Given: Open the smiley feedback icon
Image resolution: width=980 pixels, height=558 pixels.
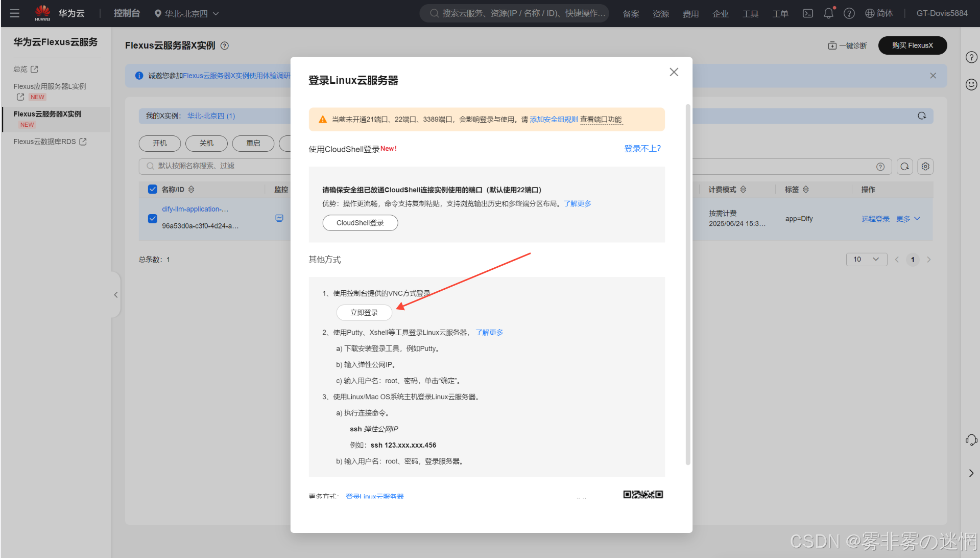Looking at the screenshot, I should click(971, 84).
